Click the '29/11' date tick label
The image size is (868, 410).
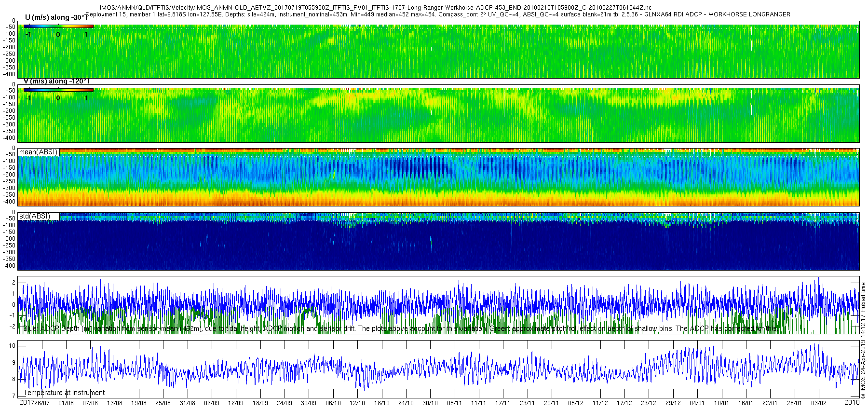pos(552,403)
